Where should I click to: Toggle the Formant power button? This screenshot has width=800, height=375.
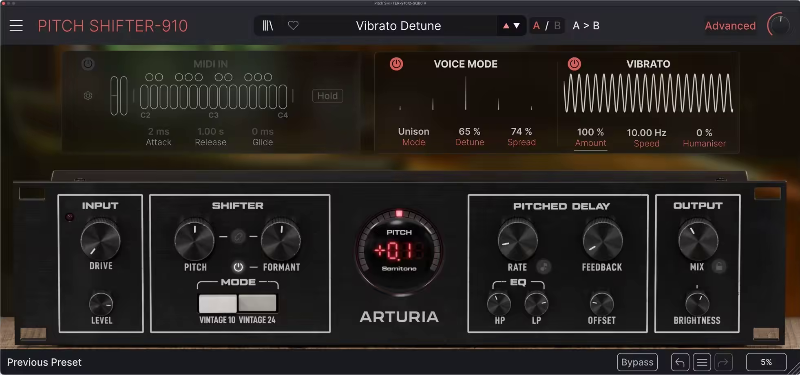click(238, 267)
